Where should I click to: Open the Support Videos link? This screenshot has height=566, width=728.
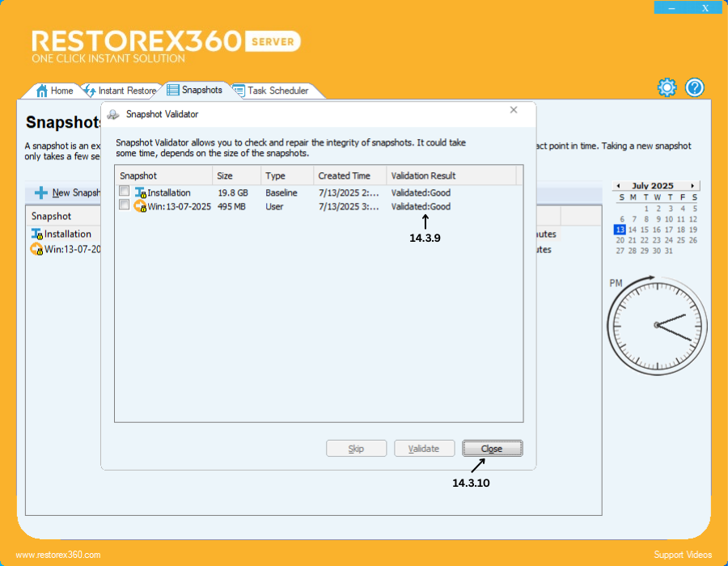pyautogui.click(x=683, y=555)
